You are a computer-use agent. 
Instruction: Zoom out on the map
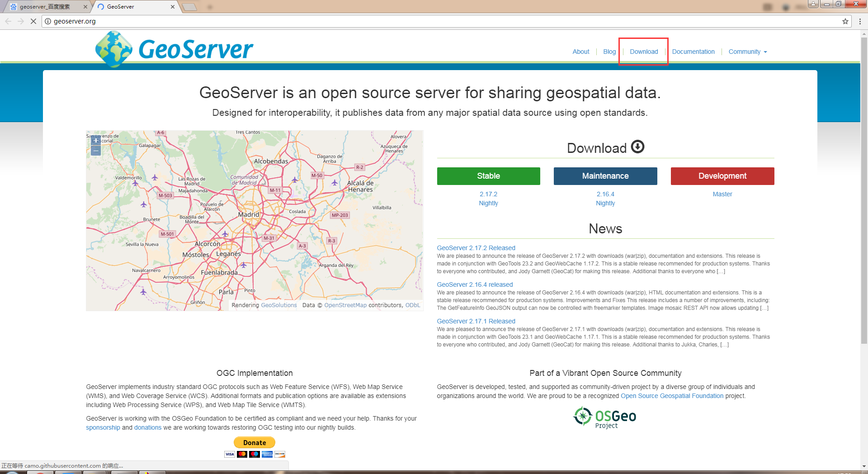96,151
